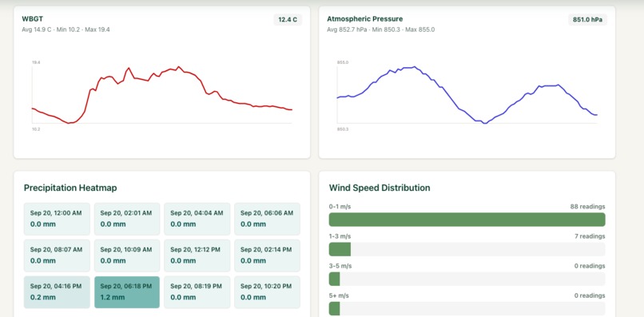Select the Sep 20, 04:16 PM 0.2 mm cell
The width and height of the screenshot is (644, 317).
coord(57,292)
